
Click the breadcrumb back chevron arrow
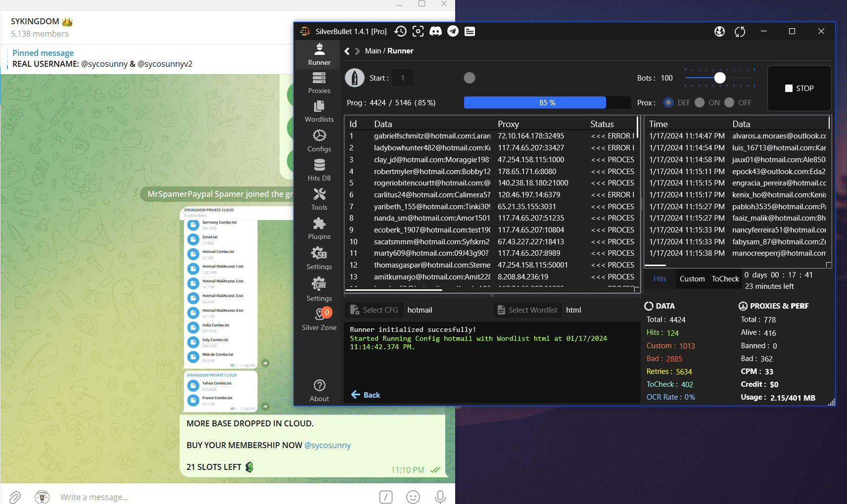pos(347,51)
